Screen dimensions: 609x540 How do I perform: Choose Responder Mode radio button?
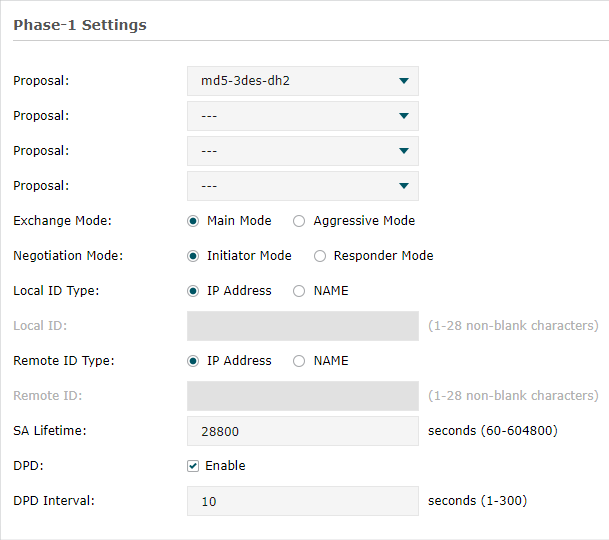pos(320,256)
